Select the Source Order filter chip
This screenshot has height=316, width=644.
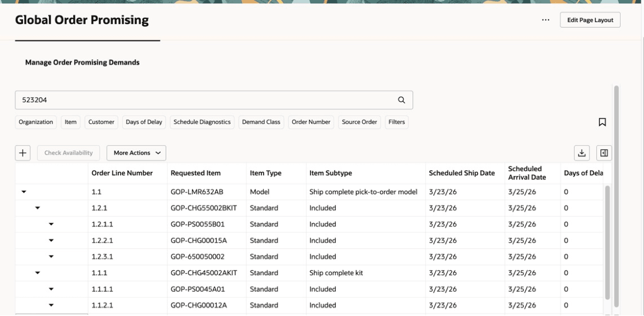(359, 122)
